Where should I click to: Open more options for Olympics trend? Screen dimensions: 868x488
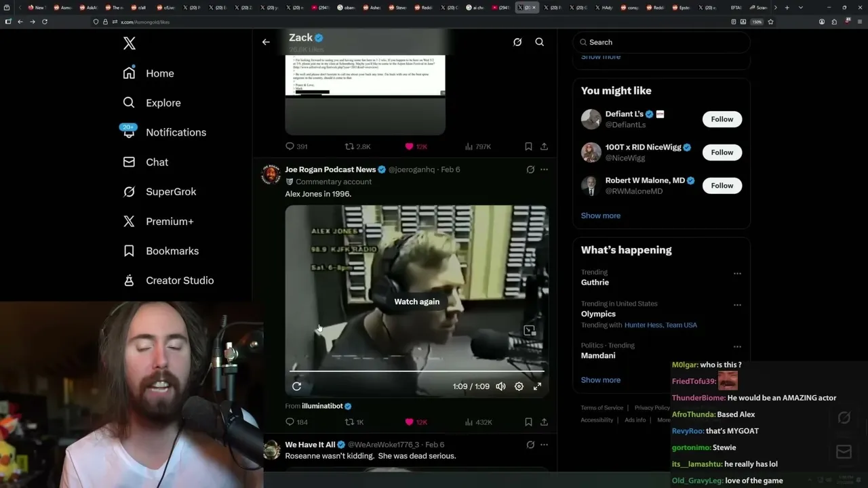737,305
